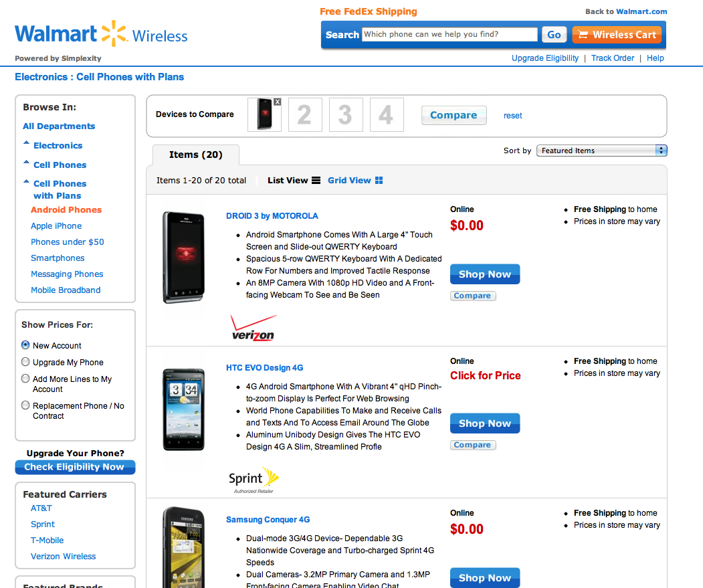Click the Walmart Wireless logo
The height and width of the screenshot is (588, 703).
click(x=101, y=35)
